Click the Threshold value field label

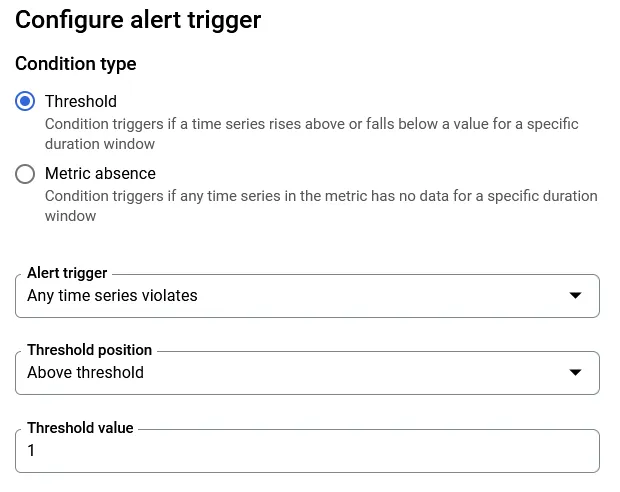pyautogui.click(x=80, y=428)
